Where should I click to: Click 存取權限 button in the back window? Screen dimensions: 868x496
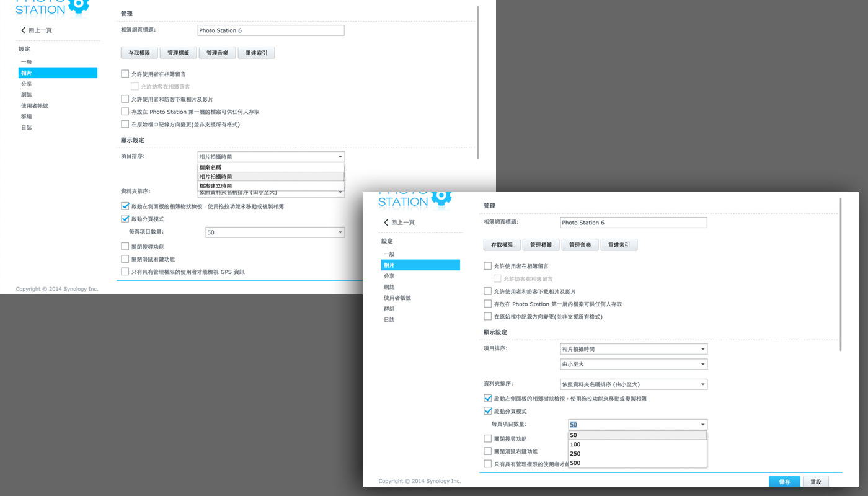(x=139, y=53)
